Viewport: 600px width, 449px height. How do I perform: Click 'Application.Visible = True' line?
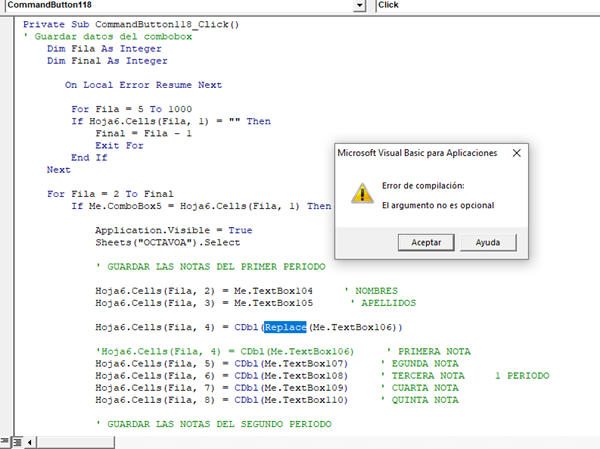pos(174,230)
